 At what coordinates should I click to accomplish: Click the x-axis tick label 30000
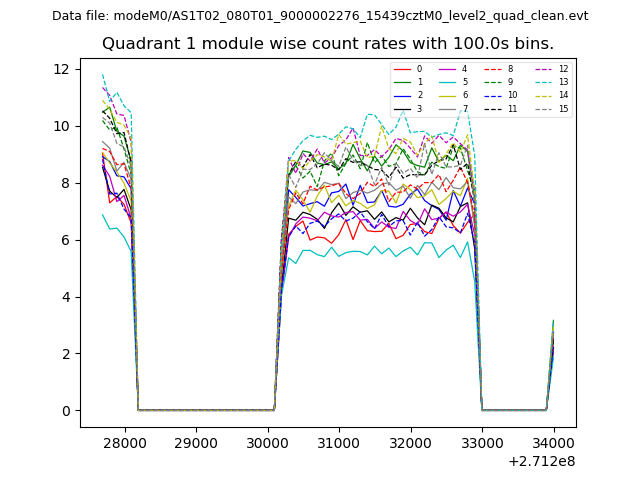pos(267,443)
